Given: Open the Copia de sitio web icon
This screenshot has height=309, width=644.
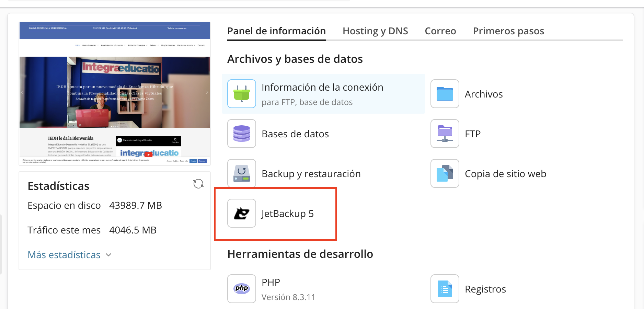Looking at the screenshot, I should tap(445, 173).
